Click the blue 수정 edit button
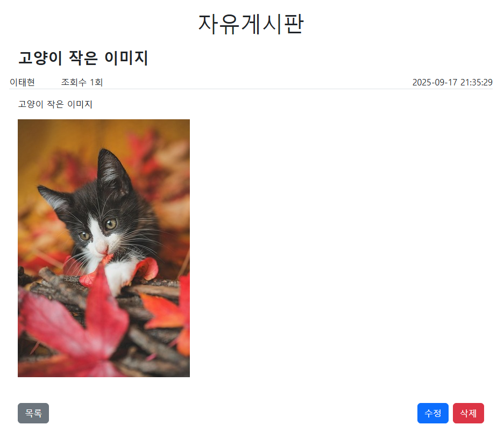 432,413
